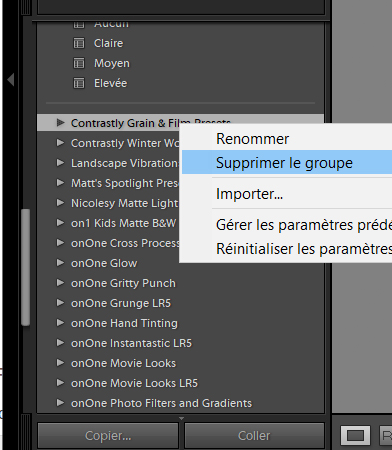Click the presets panel vertical scrollbar thumb

pyautogui.click(x=26, y=267)
